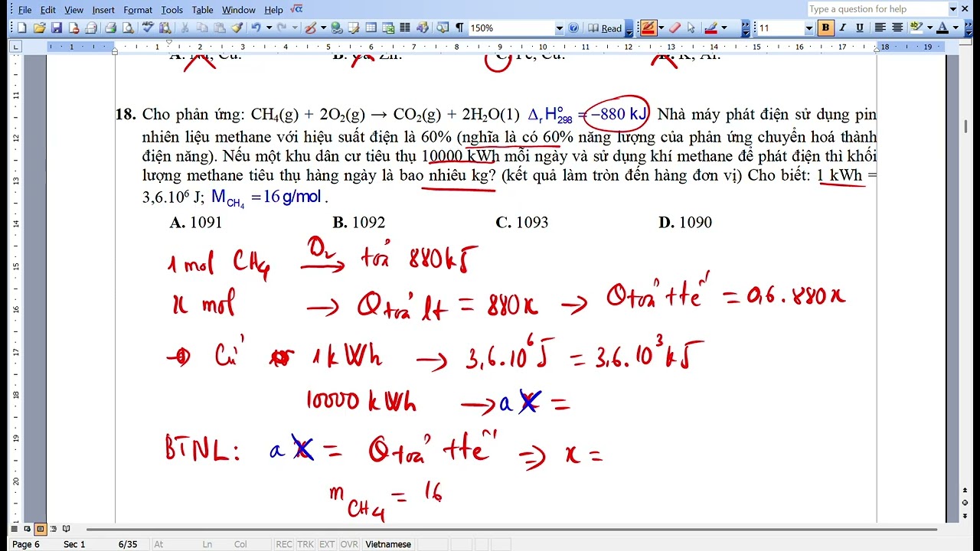
Task: Click the REC macro recording indicator
Action: point(283,544)
